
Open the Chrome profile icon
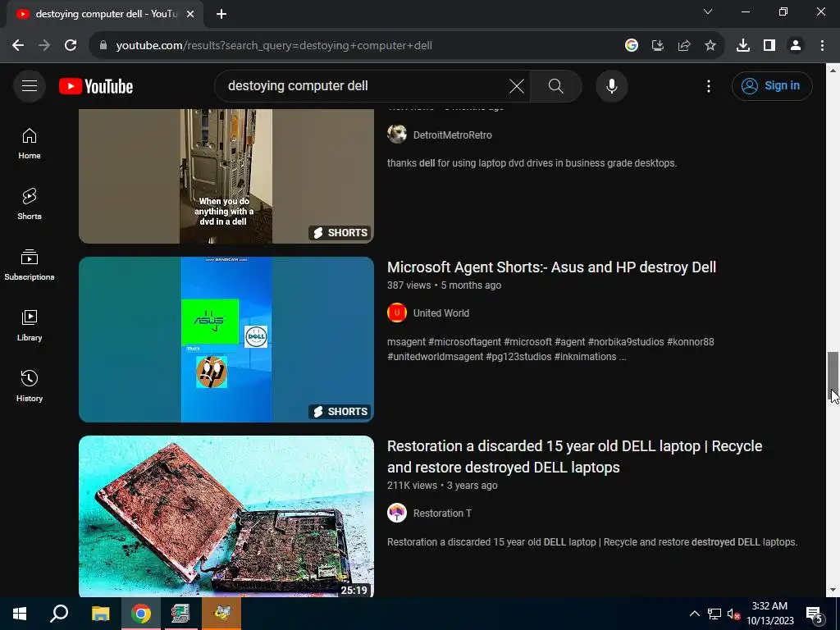[x=796, y=46]
